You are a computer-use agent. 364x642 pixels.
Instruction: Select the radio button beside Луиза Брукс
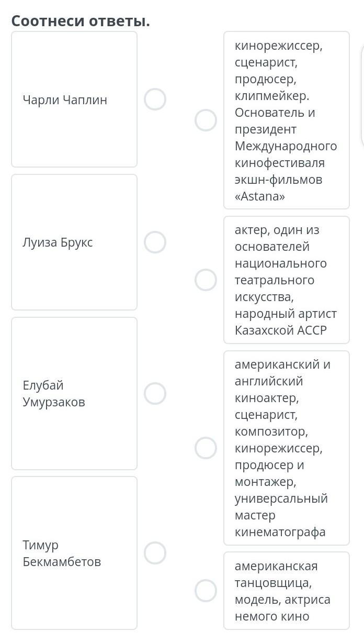155,242
